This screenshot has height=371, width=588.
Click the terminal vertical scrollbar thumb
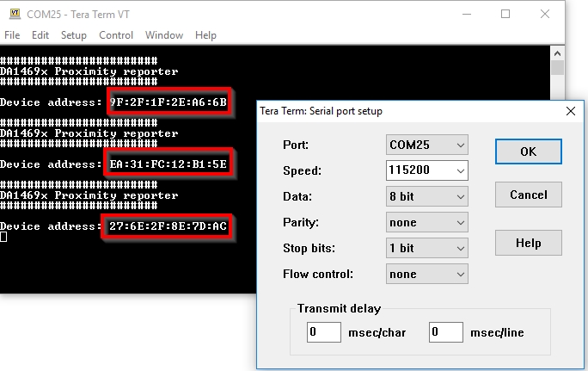(557, 68)
